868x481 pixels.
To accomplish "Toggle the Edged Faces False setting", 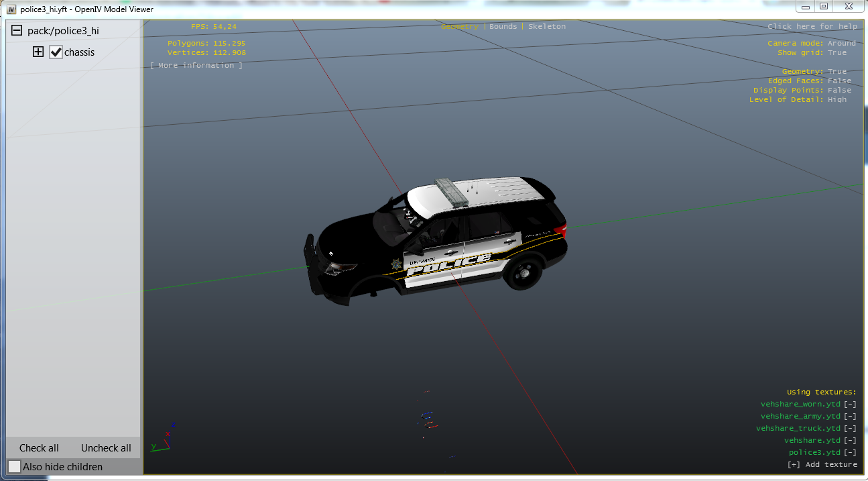I will [x=839, y=81].
